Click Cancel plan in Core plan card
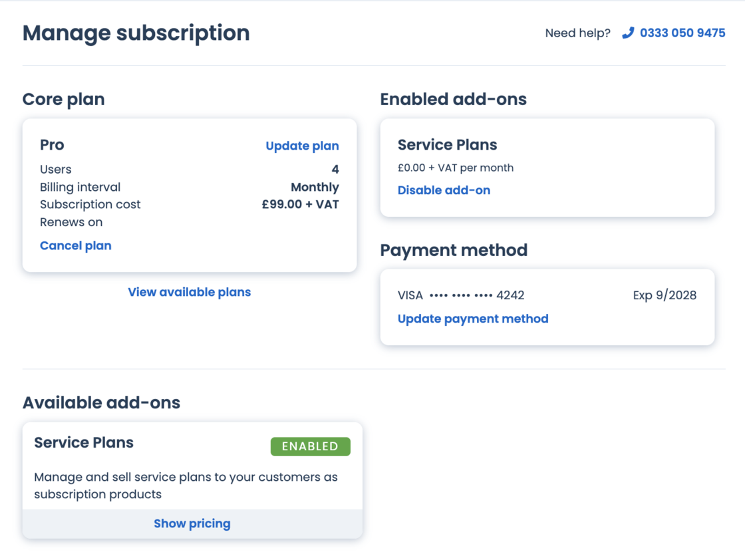Screen dimensions: 745x560 tap(76, 245)
